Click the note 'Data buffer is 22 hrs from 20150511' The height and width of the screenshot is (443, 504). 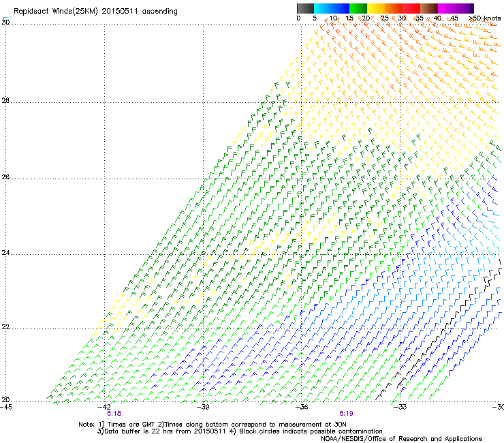164,431
